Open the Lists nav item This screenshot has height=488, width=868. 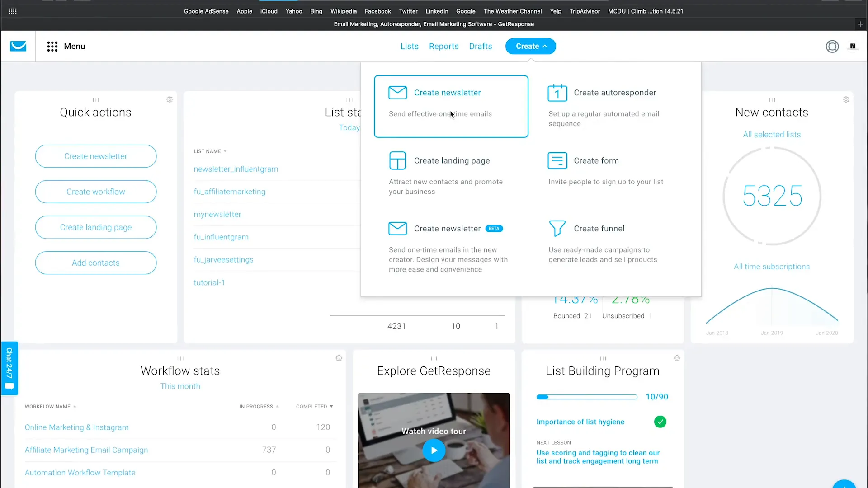point(410,46)
